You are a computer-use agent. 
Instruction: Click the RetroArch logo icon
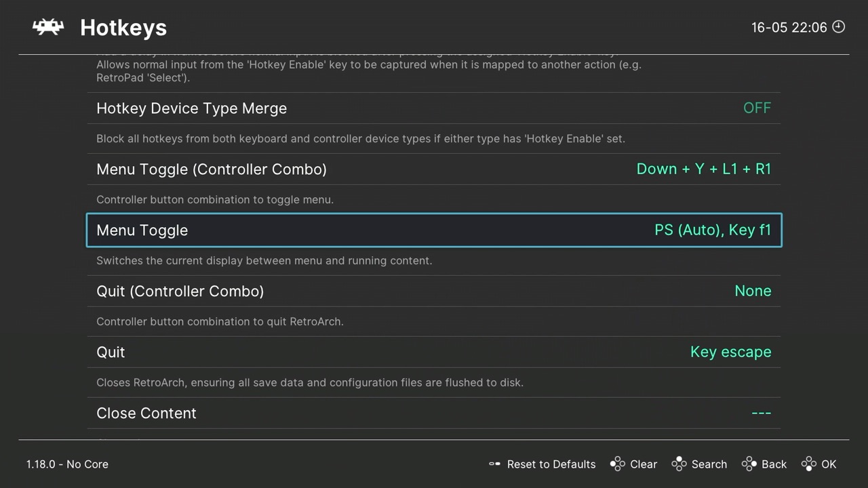point(47,27)
